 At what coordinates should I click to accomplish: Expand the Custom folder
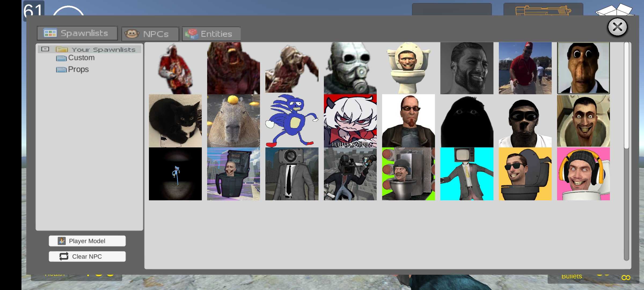(x=81, y=57)
